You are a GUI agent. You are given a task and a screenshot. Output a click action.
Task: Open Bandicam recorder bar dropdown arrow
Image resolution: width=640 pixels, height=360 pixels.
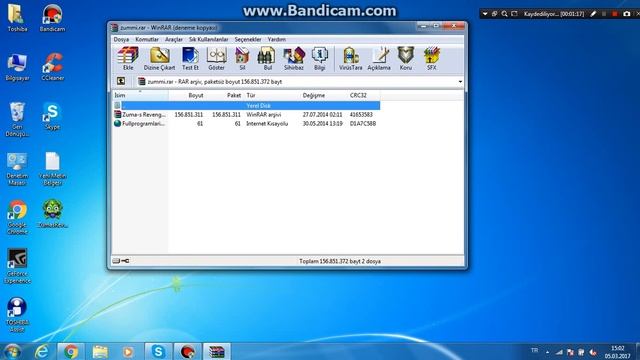(485, 14)
